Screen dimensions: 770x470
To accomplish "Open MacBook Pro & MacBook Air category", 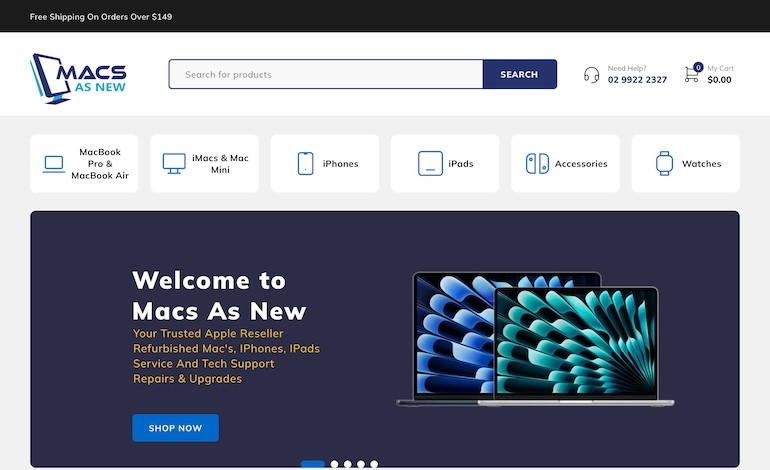I will coord(99,164).
